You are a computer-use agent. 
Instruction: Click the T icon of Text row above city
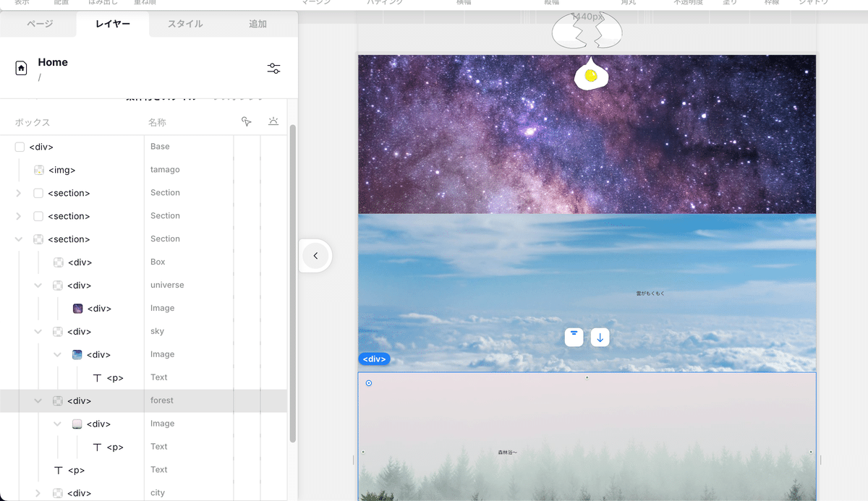[59, 470]
